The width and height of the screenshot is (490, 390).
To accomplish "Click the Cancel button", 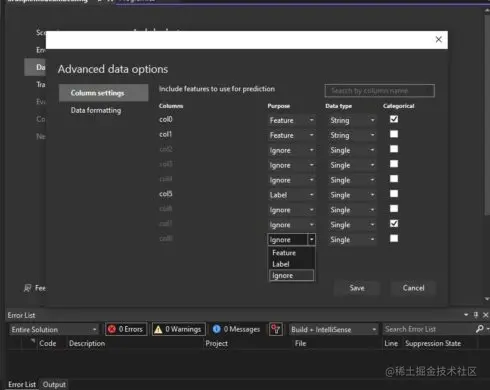I will pos(413,288).
